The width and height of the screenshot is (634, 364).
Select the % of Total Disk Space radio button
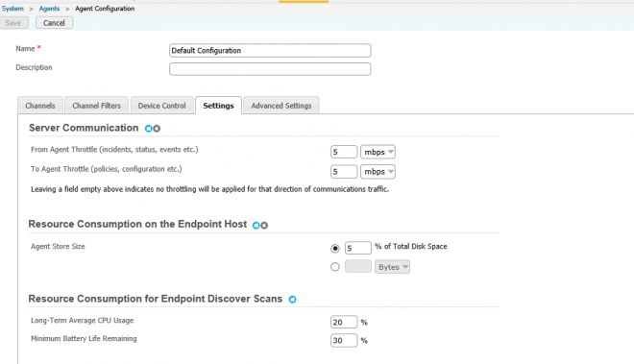click(x=335, y=249)
